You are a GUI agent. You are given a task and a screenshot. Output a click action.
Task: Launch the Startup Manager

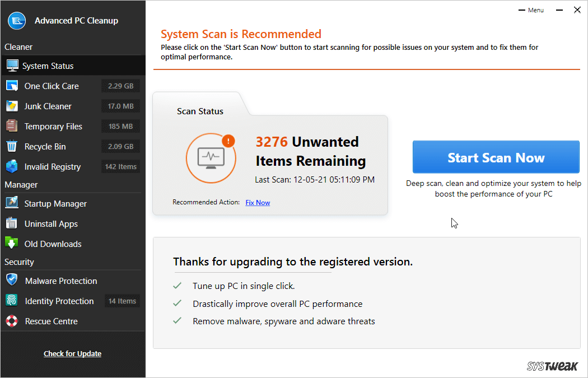point(56,203)
